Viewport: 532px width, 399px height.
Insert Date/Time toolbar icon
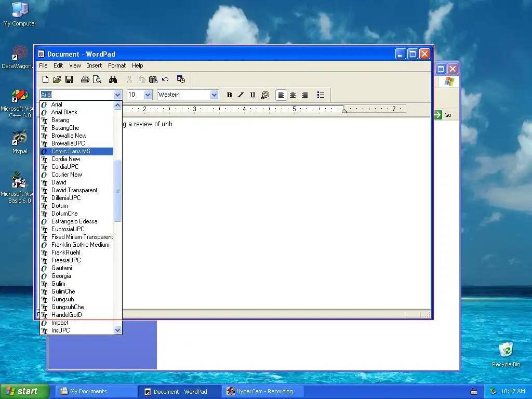pyautogui.click(x=181, y=79)
